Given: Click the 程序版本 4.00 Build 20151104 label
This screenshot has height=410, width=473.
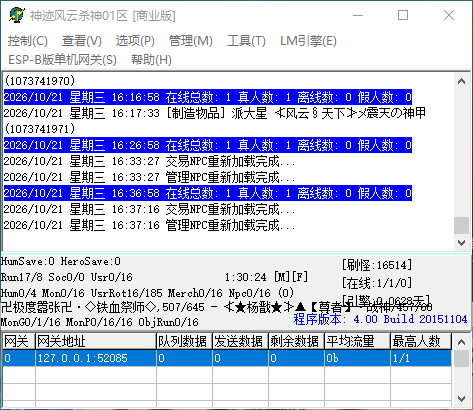Looking at the screenshot, I should tap(380, 319).
